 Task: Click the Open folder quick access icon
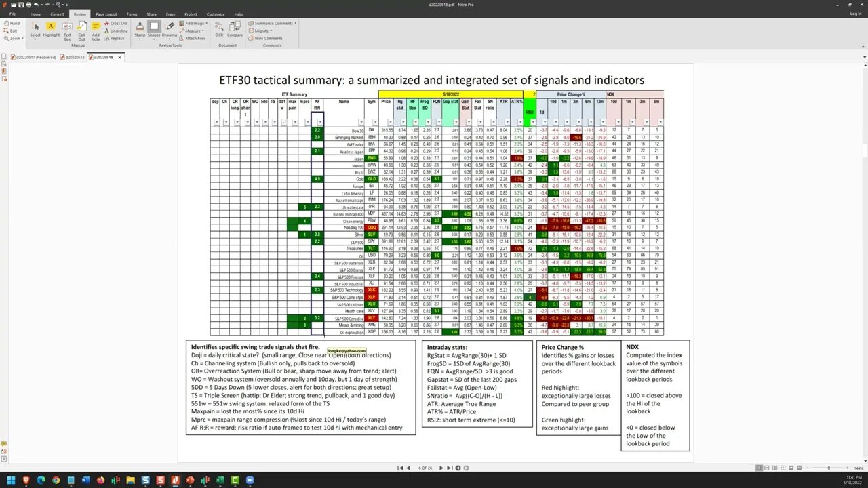tap(12, 4)
